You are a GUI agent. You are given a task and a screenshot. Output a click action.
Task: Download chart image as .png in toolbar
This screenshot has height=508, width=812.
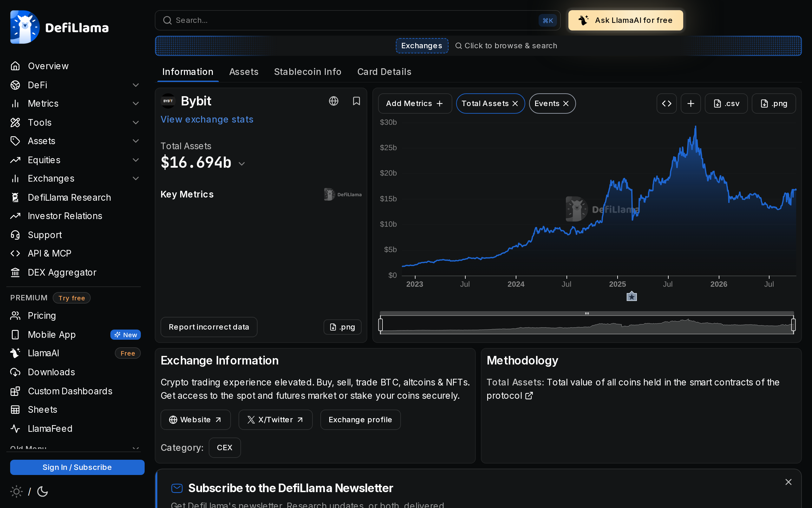[x=773, y=104]
